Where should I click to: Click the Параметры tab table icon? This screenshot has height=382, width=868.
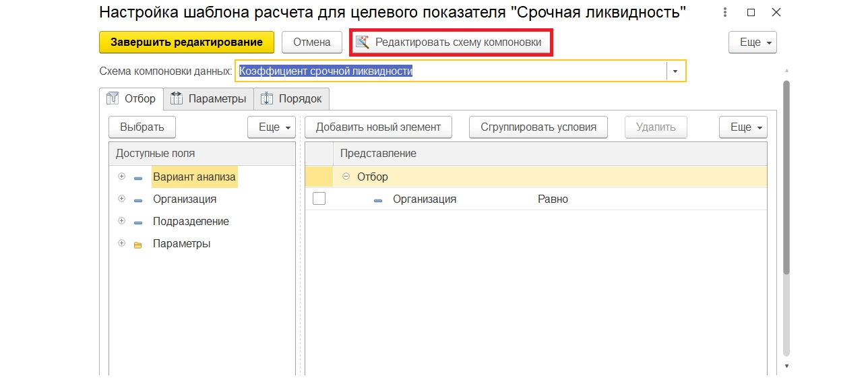coord(177,98)
